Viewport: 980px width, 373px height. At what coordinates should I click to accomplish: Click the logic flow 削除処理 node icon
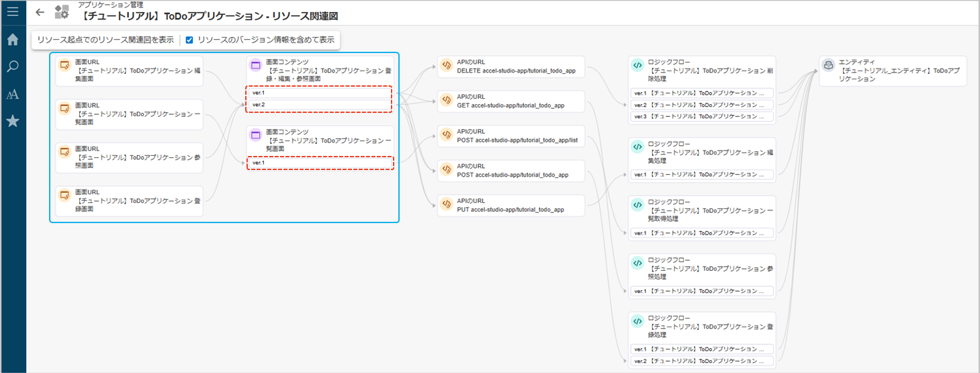[x=637, y=65]
